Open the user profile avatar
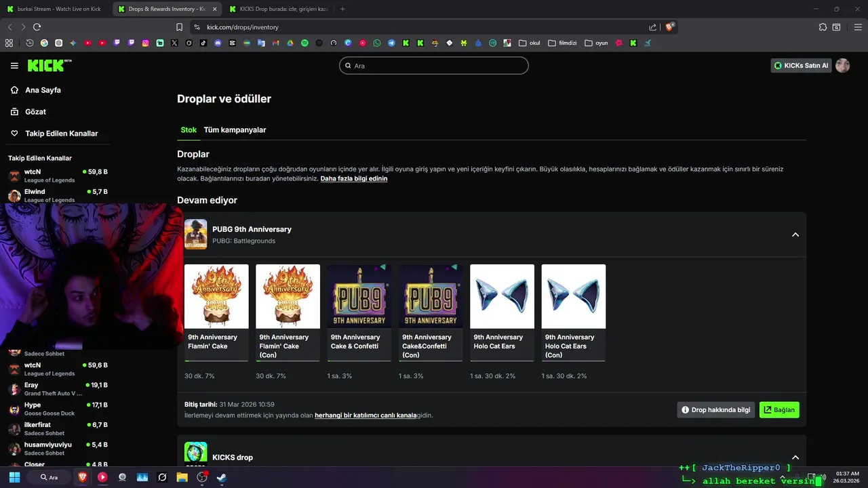This screenshot has width=868, height=488. 843,66
